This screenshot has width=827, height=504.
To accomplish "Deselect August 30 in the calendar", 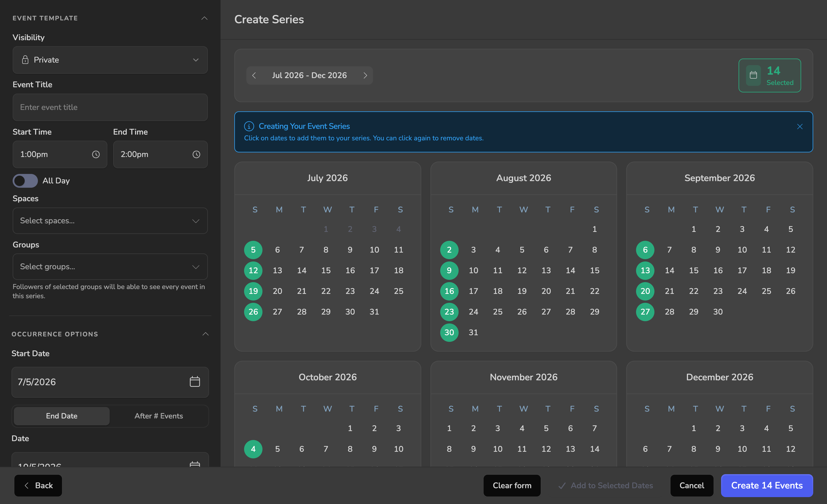I will [449, 333].
